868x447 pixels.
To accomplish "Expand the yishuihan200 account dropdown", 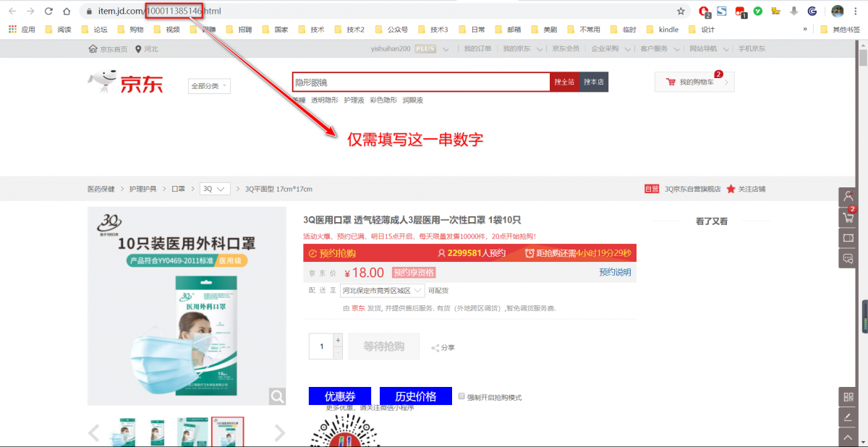I will pyautogui.click(x=446, y=49).
